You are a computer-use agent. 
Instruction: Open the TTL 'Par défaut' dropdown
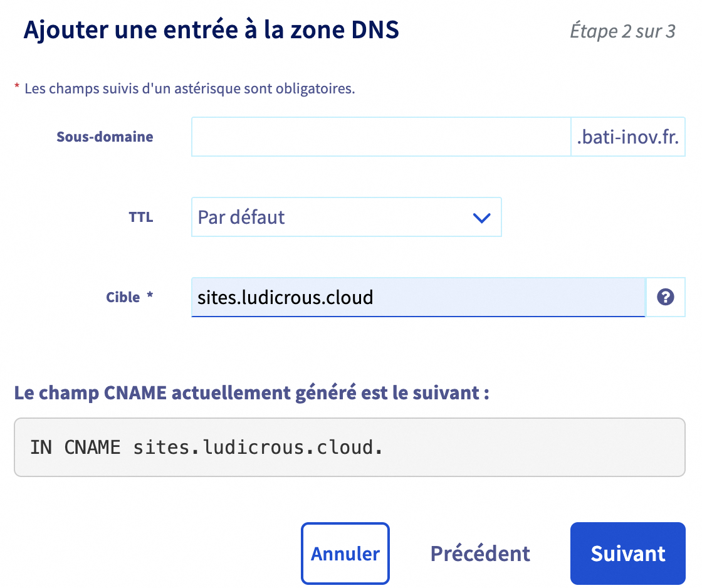pos(346,218)
